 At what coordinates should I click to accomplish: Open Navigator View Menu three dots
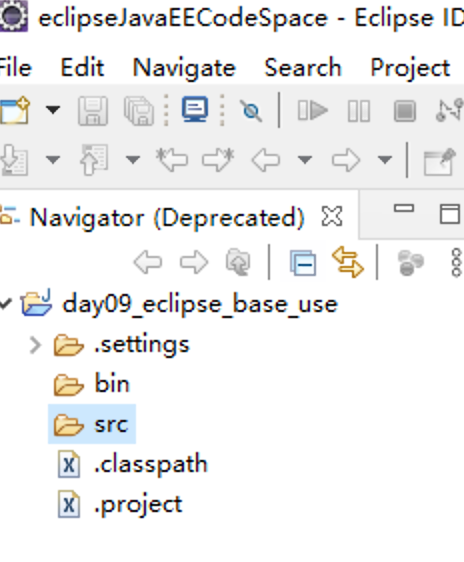click(456, 263)
